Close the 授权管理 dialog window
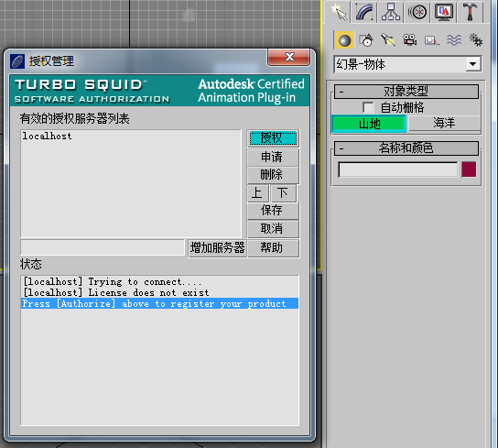The height and width of the screenshot is (448, 498). pyautogui.click(x=288, y=57)
